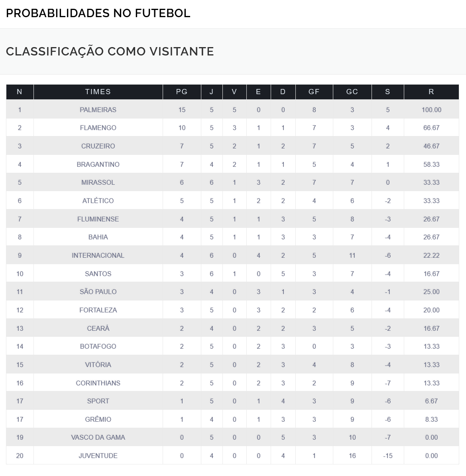This screenshot has height=476, width=466.
Task: Click Juventude's -15 goal difference cell
Action: coord(387,456)
